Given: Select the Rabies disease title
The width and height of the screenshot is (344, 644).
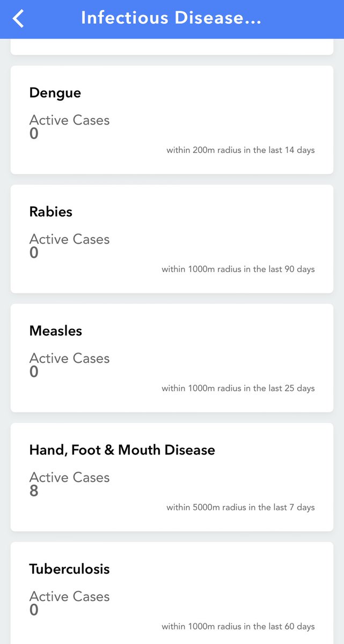Looking at the screenshot, I should pos(50,212).
